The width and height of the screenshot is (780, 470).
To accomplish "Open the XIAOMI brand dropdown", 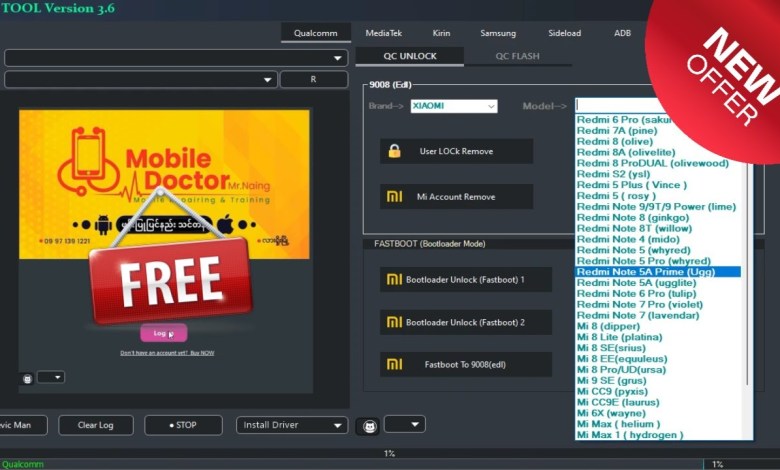I will click(x=454, y=106).
